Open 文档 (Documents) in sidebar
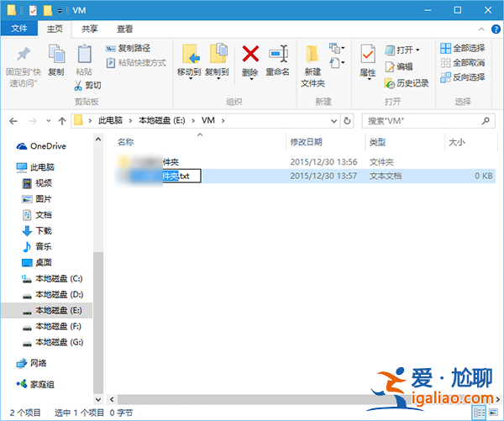Viewport: 504px width, 421px height. point(37,215)
